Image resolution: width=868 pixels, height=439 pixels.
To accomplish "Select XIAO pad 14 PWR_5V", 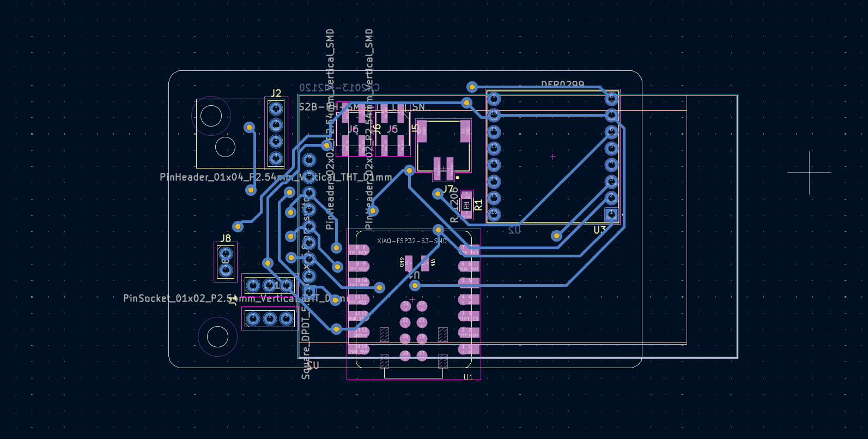I will (359, 348).
